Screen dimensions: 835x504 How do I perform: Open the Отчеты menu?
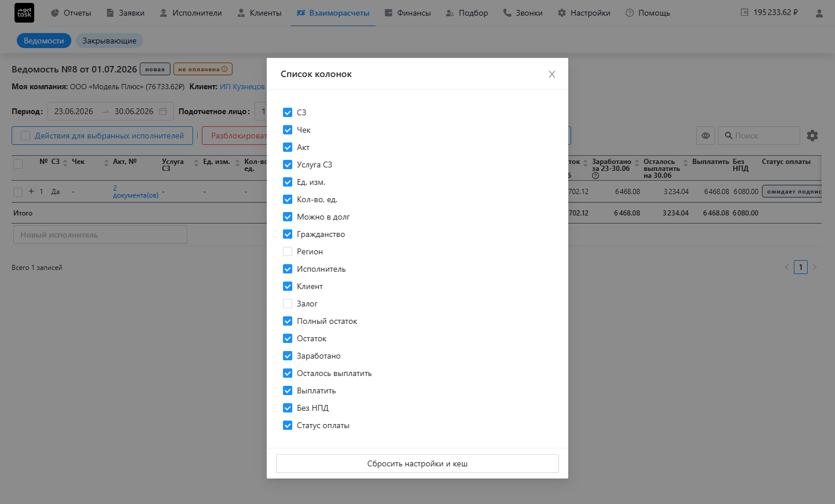point(71,13)
